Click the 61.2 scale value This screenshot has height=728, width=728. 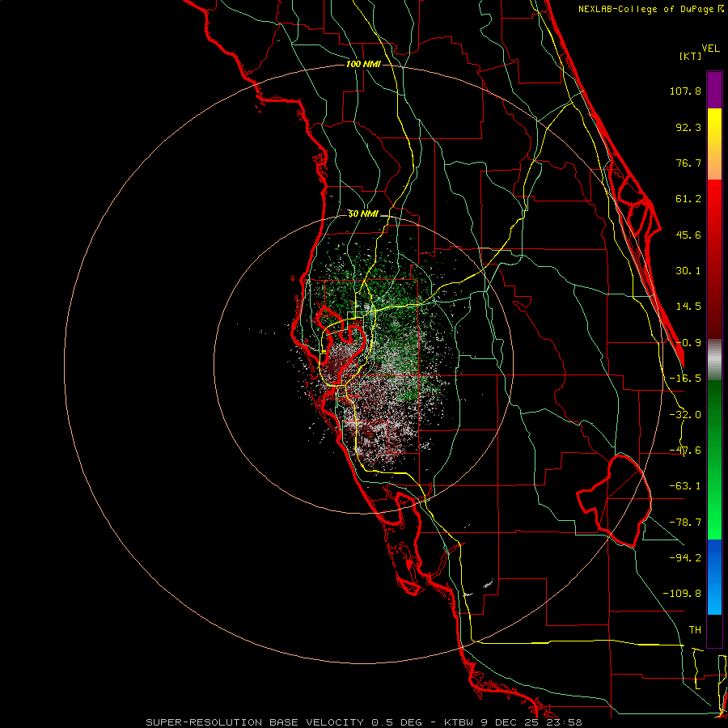[688, 199]
